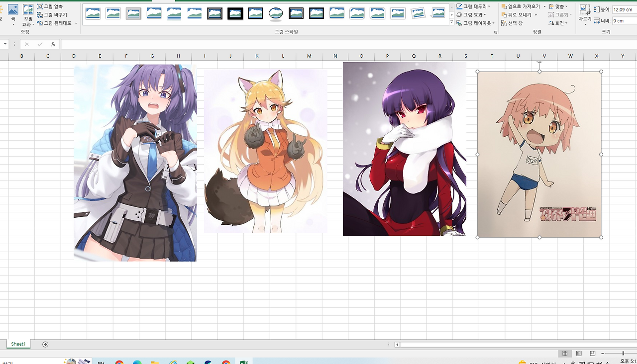637x364 pixels.
Task: Switch to Page Layout view in status bar
Action: (579, 354)
